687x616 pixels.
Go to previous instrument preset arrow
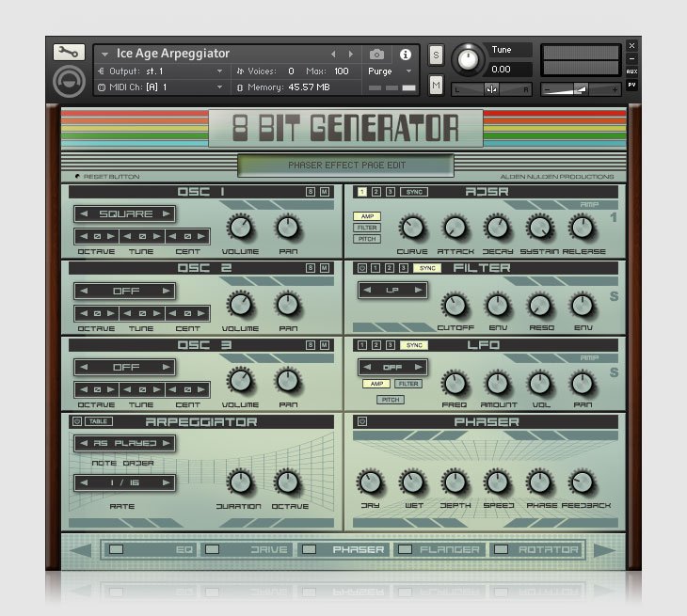tap(333, 54)
